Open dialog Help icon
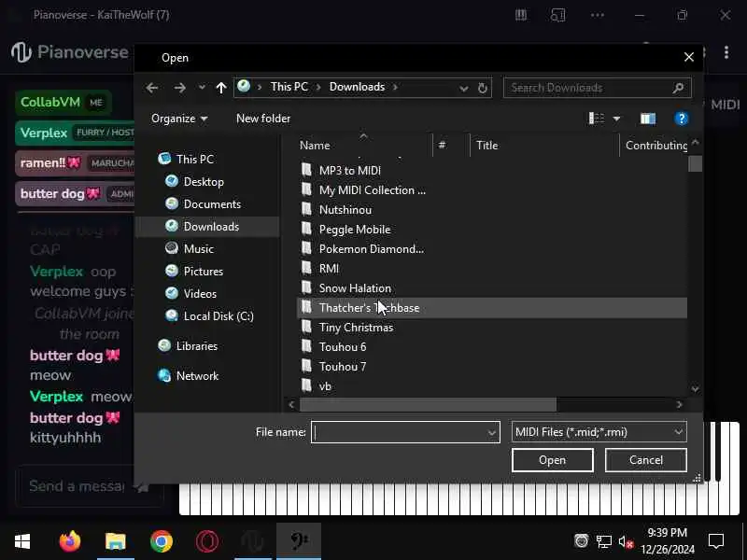747x560 pixels. coord(682,119)
